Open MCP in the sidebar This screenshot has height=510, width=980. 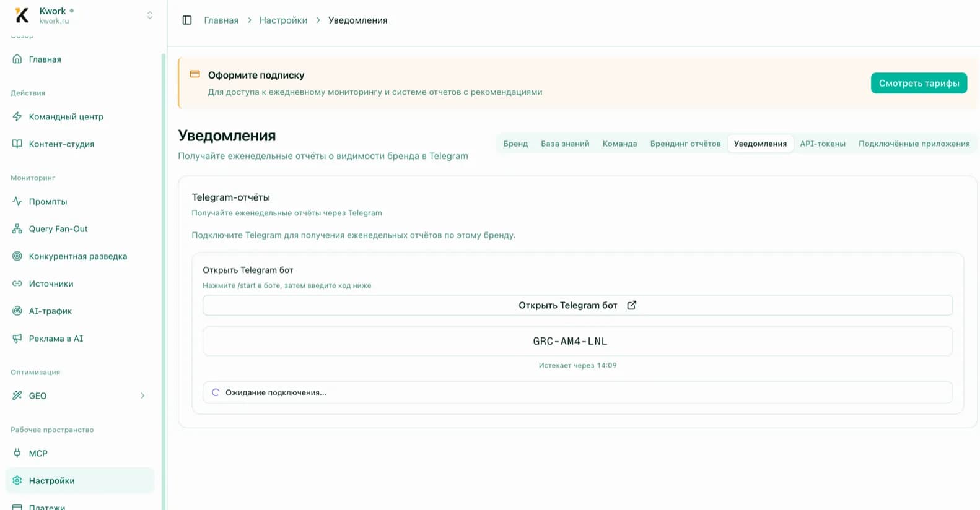(x=80, y=454)
